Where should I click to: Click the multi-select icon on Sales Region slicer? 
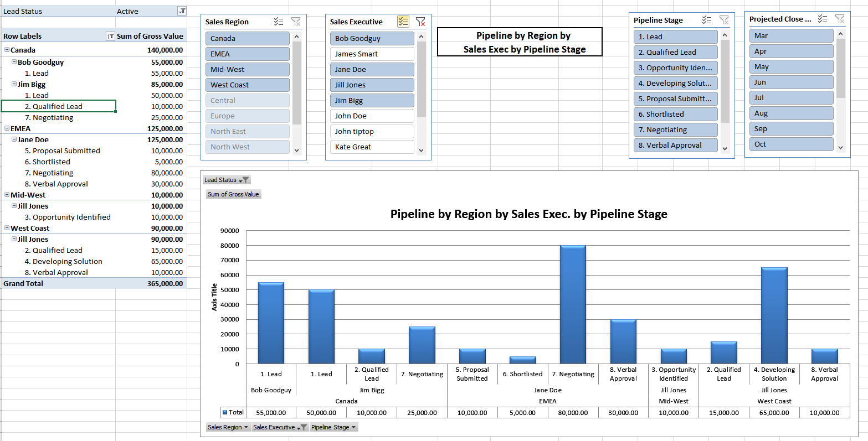279,21
